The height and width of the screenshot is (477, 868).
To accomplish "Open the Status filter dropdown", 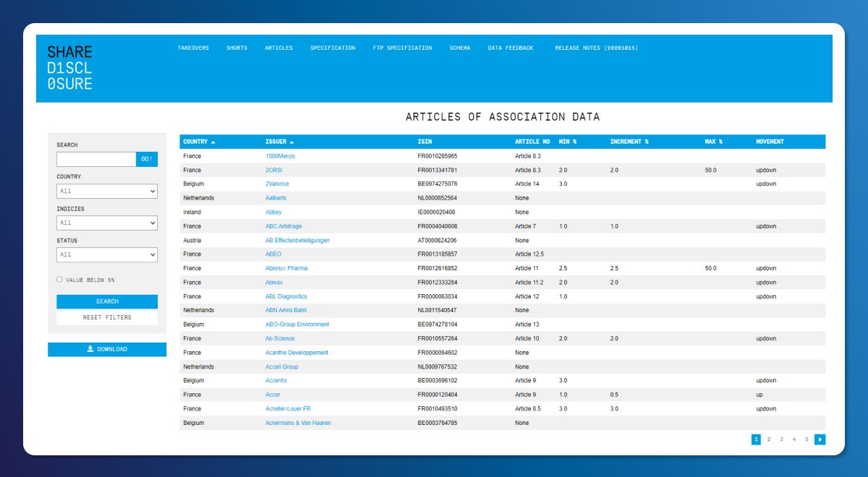I will coord(107,255).
